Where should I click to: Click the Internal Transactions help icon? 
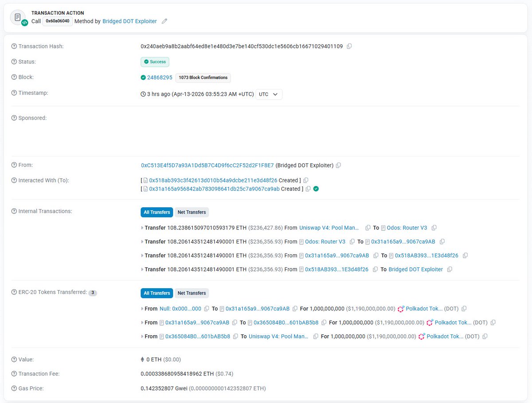point(14,211)
